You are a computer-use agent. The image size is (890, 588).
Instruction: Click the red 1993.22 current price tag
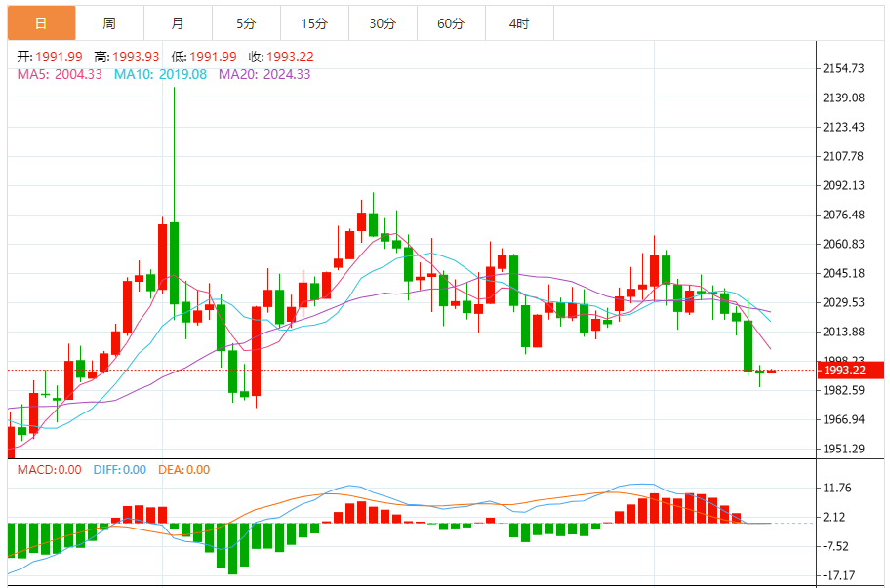[x=850, y=371]
